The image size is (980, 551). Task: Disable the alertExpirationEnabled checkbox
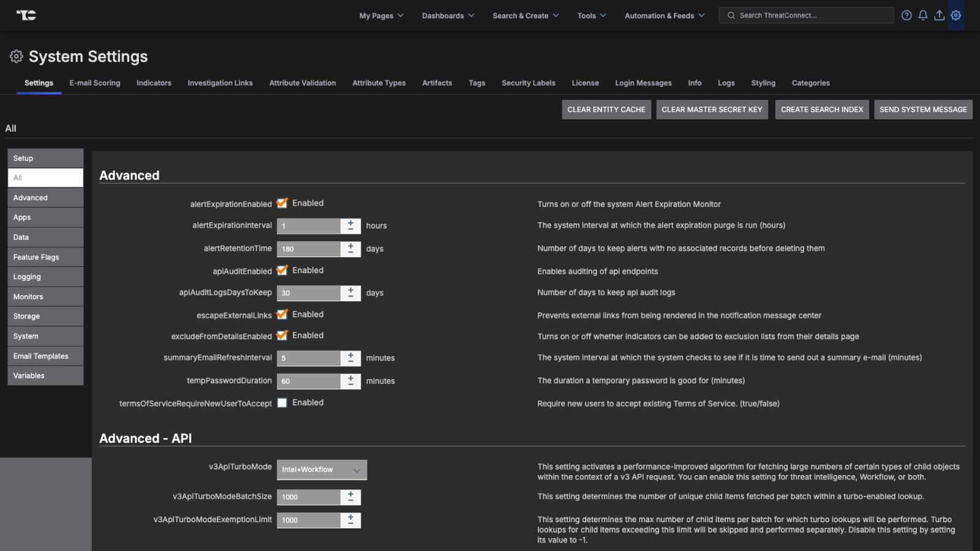tap(282, 203)
